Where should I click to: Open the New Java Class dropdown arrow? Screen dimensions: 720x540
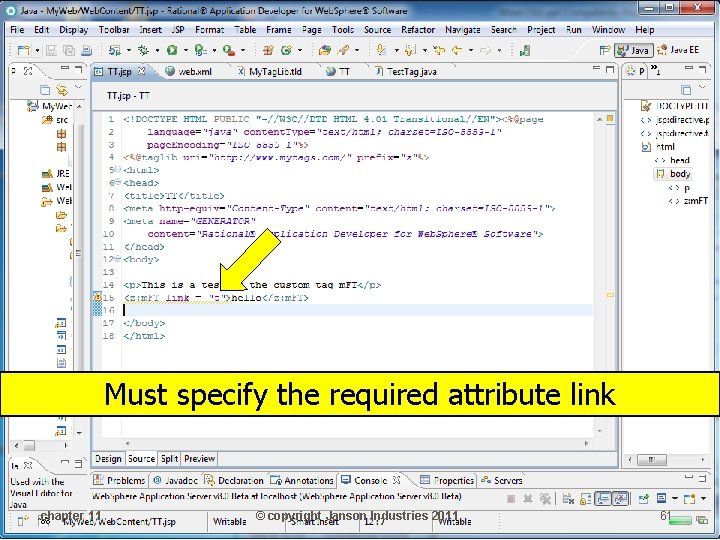(x=300, y=50)
